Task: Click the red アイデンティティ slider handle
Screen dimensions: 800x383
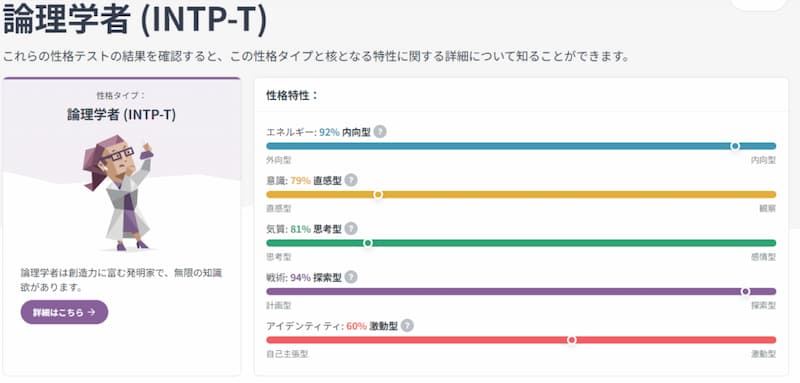Action: (x=572, y=340)
